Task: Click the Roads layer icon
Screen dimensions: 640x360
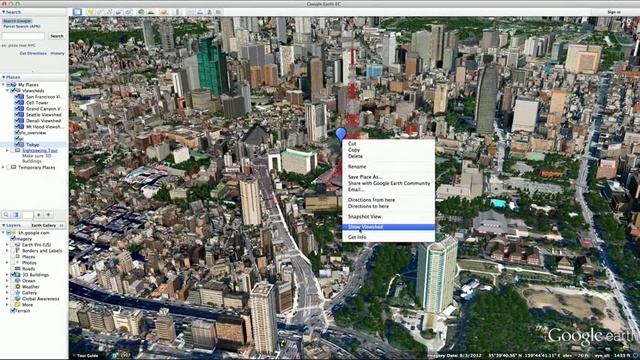Action: point(18,269)
